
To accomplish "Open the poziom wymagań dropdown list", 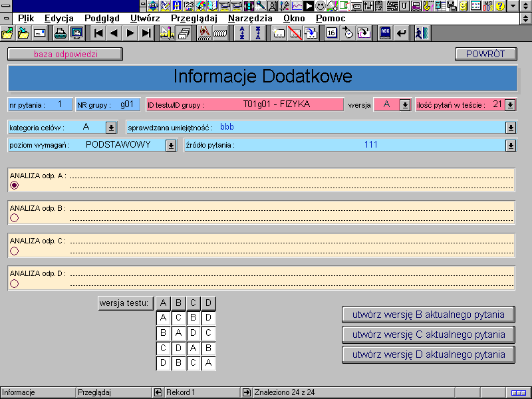I will 171,145.
